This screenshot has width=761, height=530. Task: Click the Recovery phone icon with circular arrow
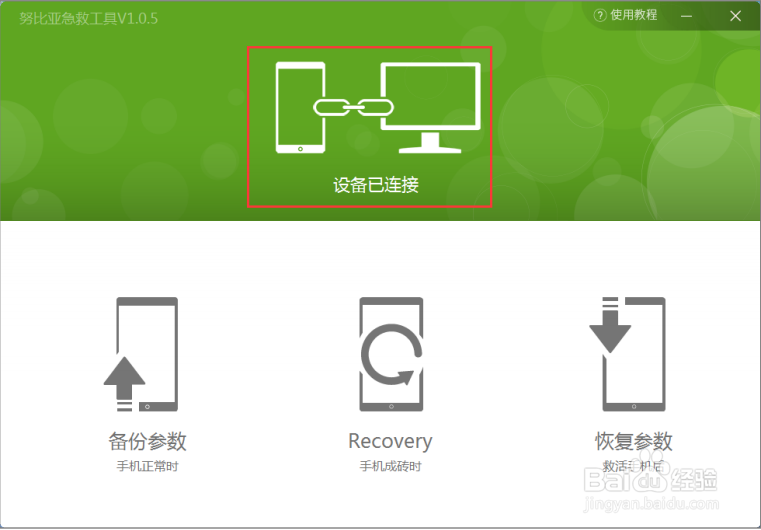pyautogui.click(x=391, y=354)
